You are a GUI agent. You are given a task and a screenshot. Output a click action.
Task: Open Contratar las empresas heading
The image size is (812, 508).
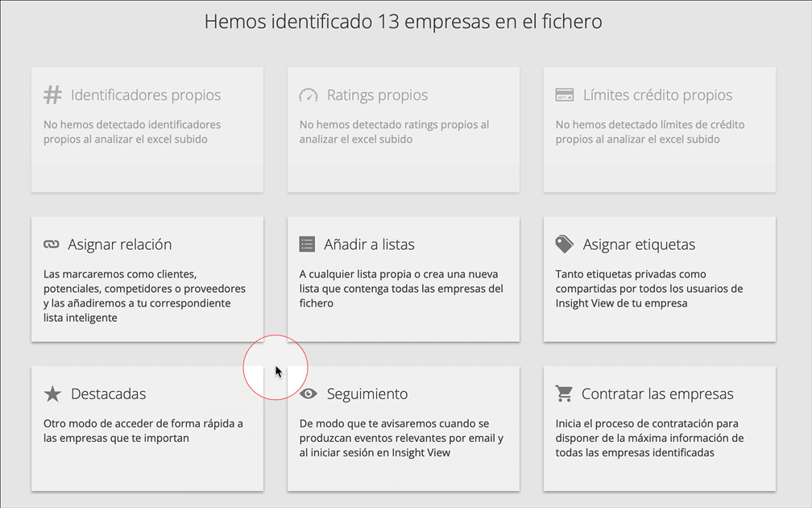tap(657, 394)
